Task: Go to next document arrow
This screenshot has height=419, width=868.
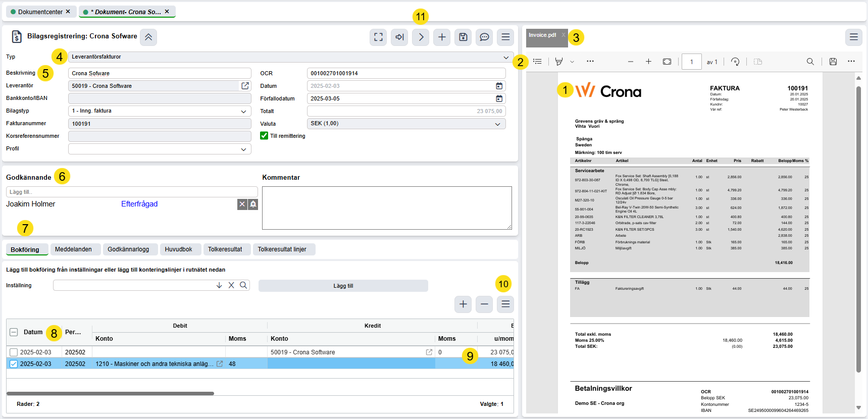Action: click(x=421, y=37)
